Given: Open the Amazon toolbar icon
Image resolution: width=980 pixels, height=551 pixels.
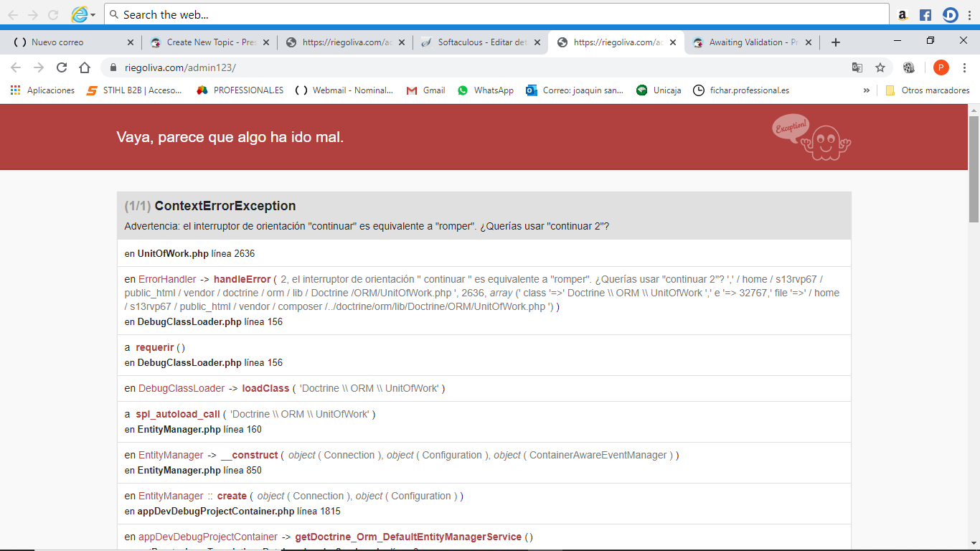Looking at the screenshot, I should (903, 14).
